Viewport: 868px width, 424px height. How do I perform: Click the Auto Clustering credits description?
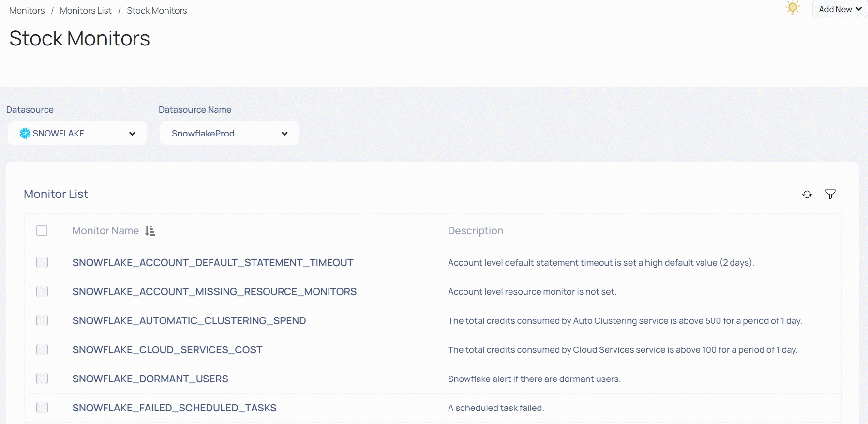pos(625,321)
